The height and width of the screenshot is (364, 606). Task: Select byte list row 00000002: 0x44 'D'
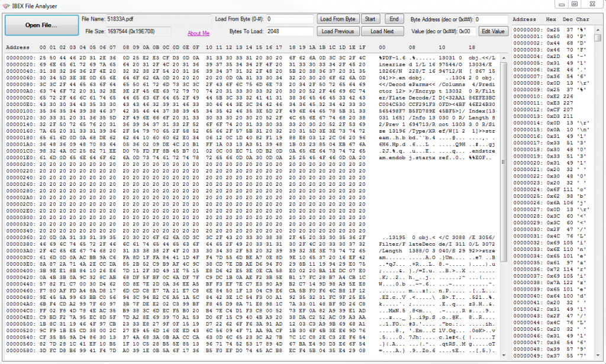pos(550,43)
